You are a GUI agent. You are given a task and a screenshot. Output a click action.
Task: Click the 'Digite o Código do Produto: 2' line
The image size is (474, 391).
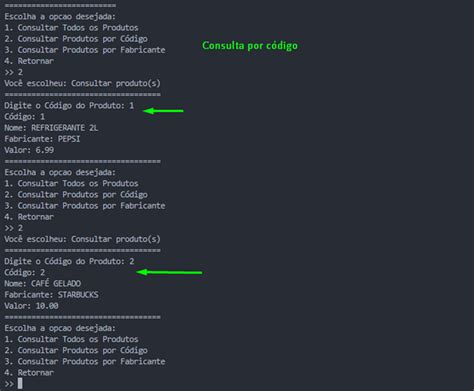(x=69, y=261)
